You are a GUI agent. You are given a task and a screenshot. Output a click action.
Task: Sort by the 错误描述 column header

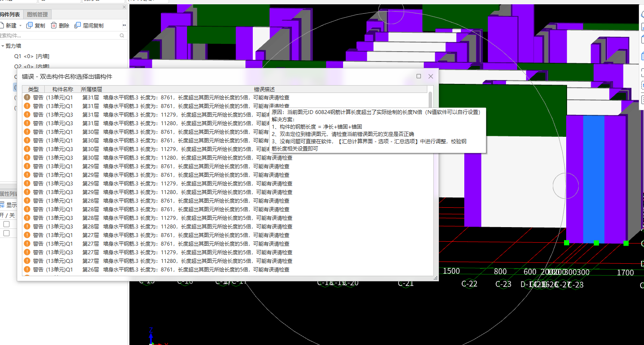tap(264, 89)
